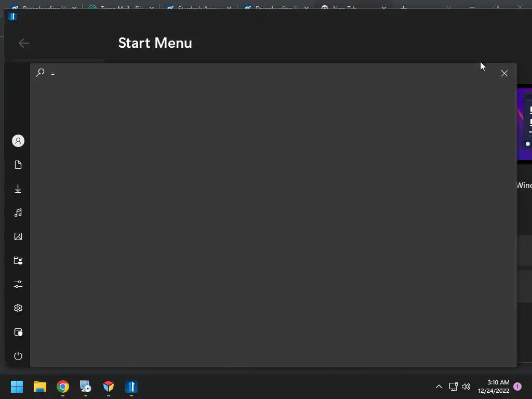Open Settings gear icon in sidebar
The image size is (532, 399).
tap(18, 308)
